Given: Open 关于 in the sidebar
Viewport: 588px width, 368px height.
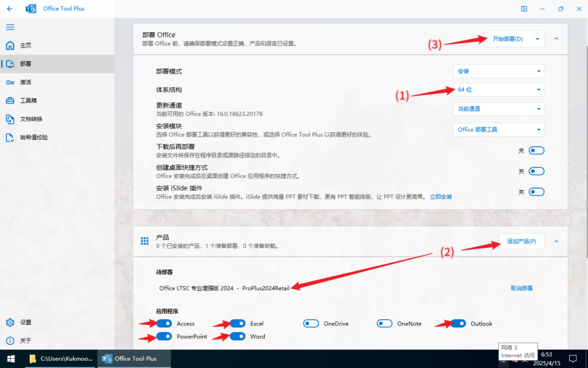Looking at the screenshot, I should (57, 340).
